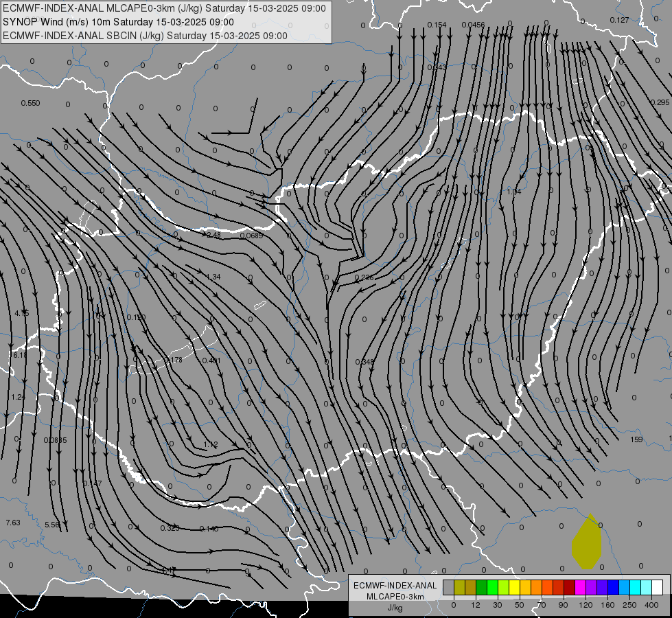Click the map value 1.34
The width and height of the screenshot is (672, 618).
click(x=213, y=277)
